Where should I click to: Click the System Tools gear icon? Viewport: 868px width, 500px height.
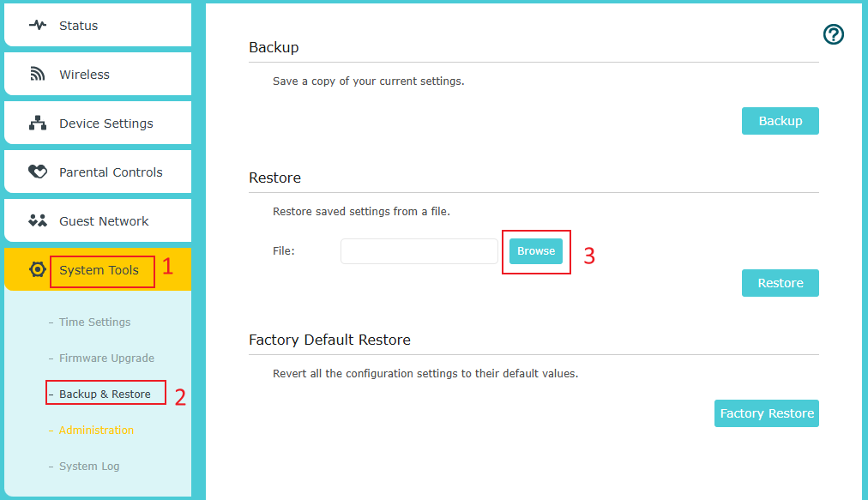coord(38,270)
